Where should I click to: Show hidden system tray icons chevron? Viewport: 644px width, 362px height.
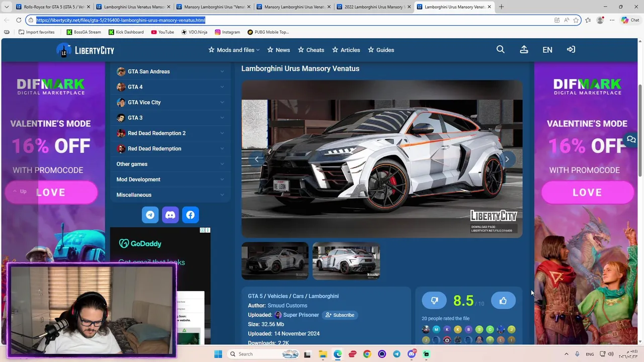click(x=566, y=354)
